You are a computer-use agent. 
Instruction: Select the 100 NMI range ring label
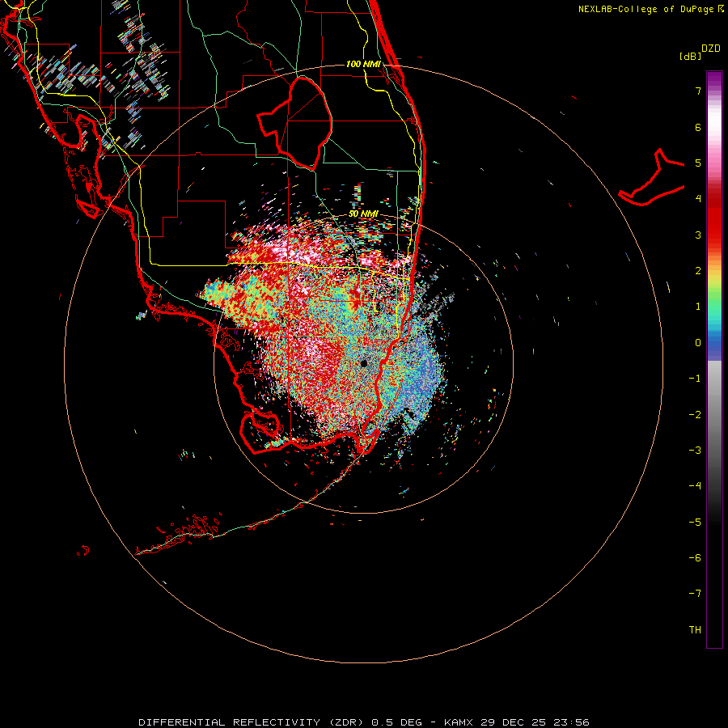[363, 64]
